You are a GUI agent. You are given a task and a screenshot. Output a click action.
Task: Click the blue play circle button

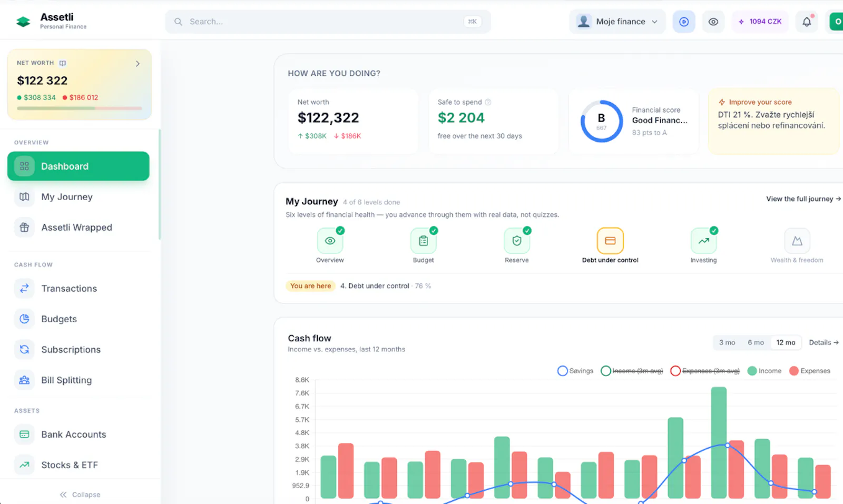click(684, 22)
